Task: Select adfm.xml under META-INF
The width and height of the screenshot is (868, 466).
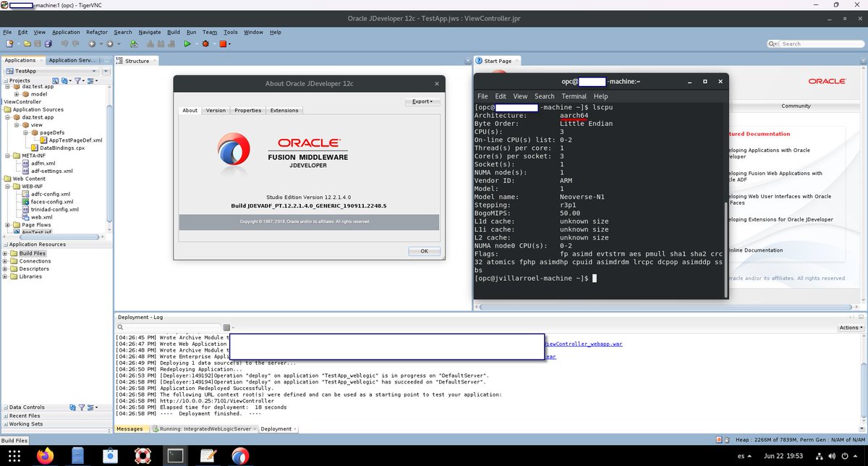Action: pos(38,164)
